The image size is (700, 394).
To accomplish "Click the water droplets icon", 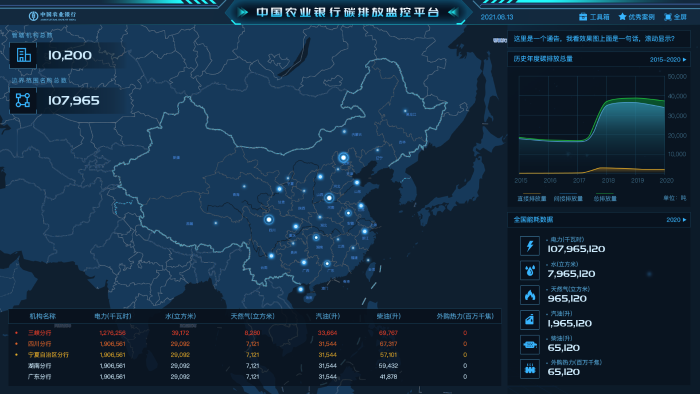I will tap(529, 270).
